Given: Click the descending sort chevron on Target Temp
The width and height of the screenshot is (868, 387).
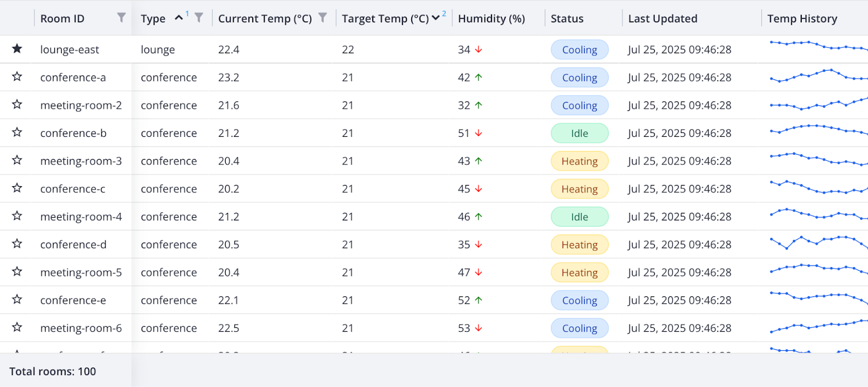Looking at the screenshot, I should pos(436,18).
